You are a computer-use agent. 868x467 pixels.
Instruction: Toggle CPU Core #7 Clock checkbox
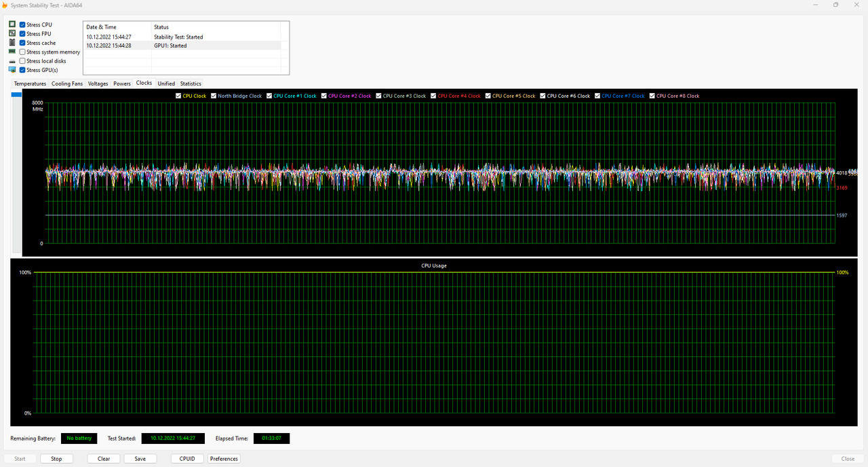597,96
